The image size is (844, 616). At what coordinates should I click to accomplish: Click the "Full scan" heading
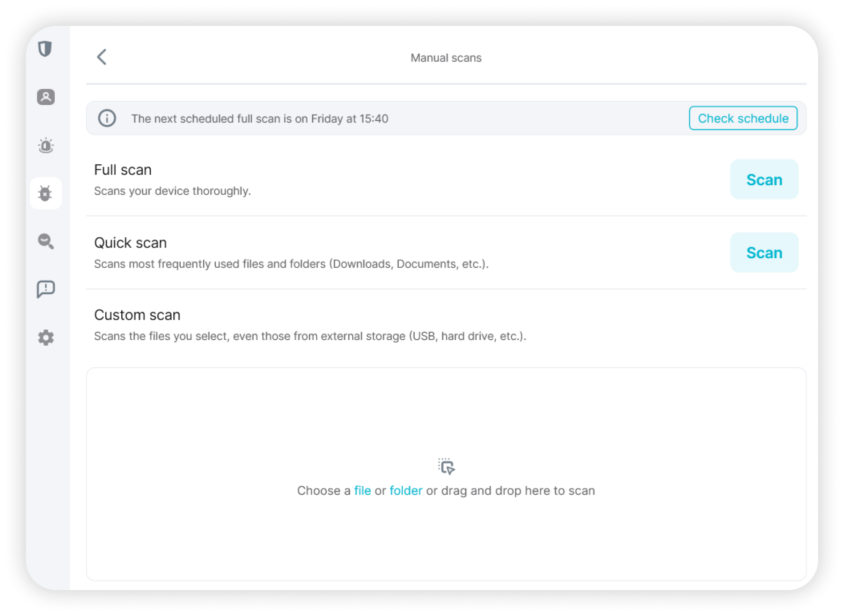(123, 170)
